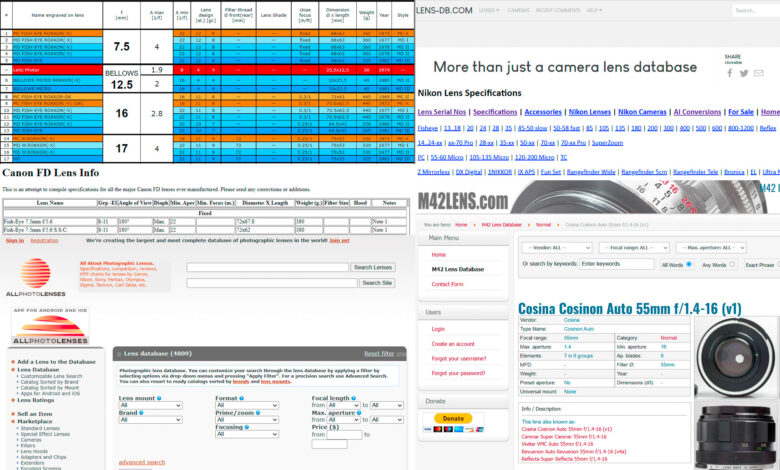Click the Facebook share icon
Viewport: 780px width, 470px height.
(730, 73)
